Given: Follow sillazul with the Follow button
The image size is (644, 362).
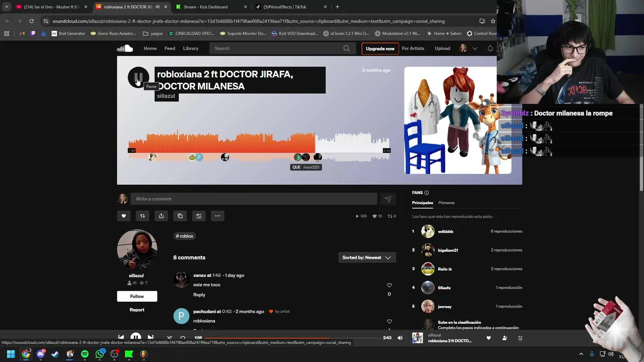Looking at the screenshot, I should click(x=137, y=296).
